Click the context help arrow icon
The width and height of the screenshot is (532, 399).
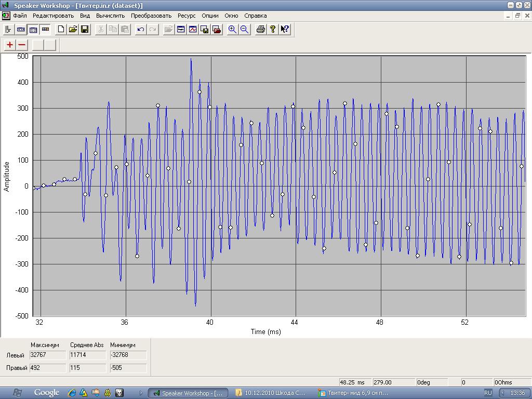click(x=285, y=30)
